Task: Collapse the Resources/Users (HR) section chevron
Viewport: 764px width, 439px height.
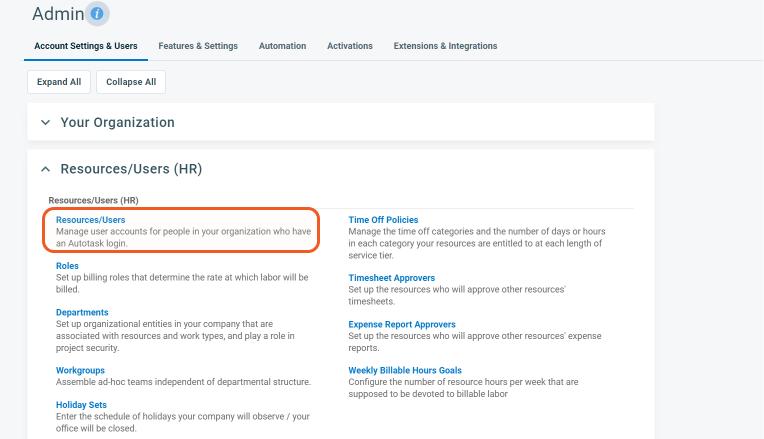Action: click(x=45, y=169)
